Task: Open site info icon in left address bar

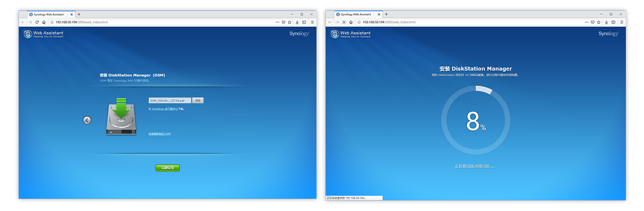Action: click(52, 22)
